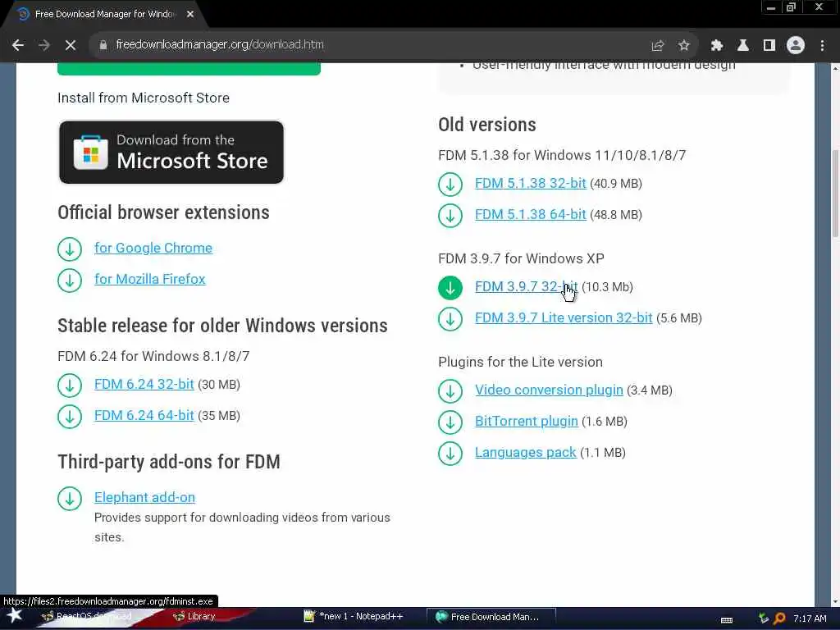Viewport: 840px width, 630px height.
Task: Click the scrollbar down arrow
Action: (834, 601)
